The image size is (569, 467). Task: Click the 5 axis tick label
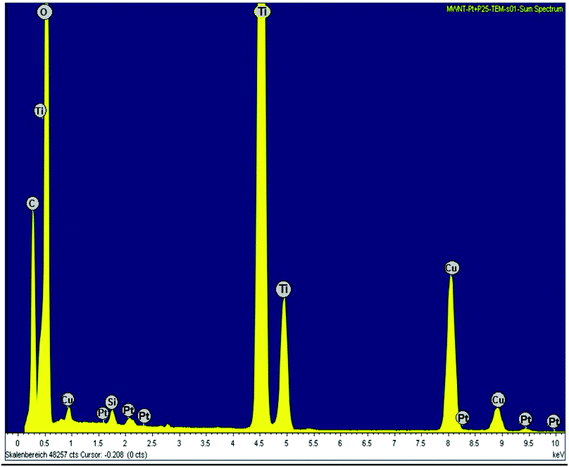(286, 443)
